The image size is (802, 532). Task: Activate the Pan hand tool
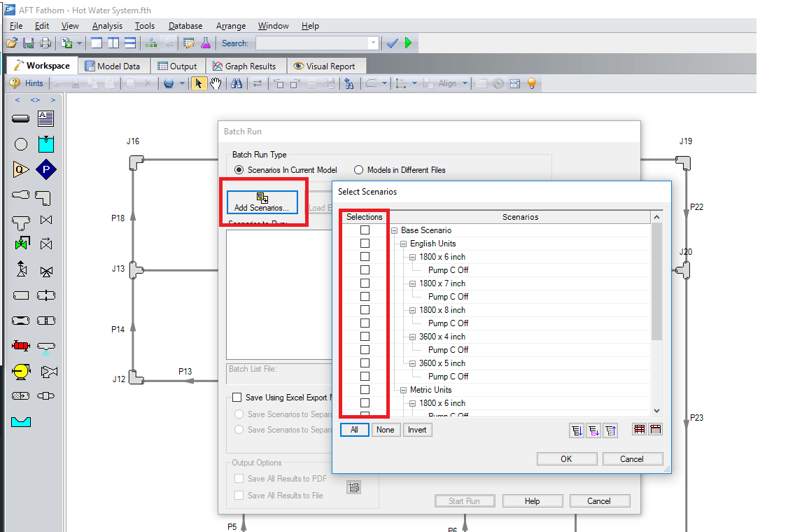pos(216,83)
